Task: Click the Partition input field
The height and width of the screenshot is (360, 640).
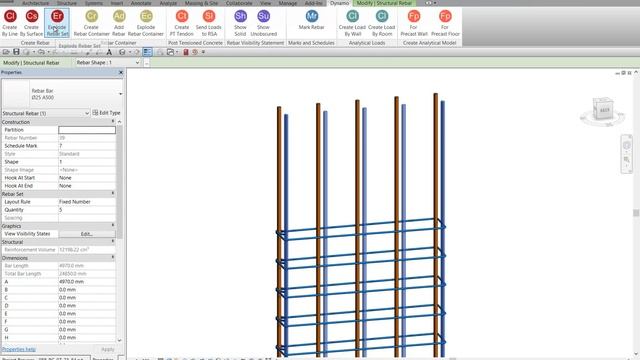Action: [x=87, y=130]
